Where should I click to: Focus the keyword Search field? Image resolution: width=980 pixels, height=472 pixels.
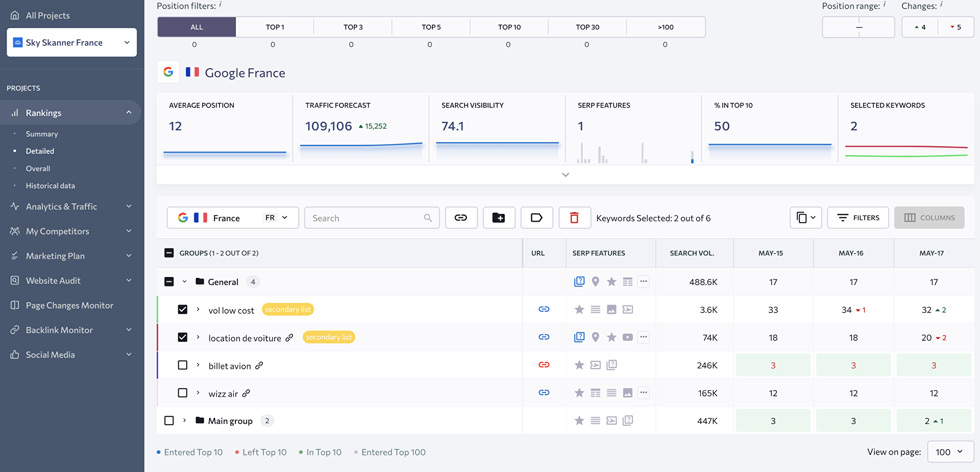coord(372,218)
